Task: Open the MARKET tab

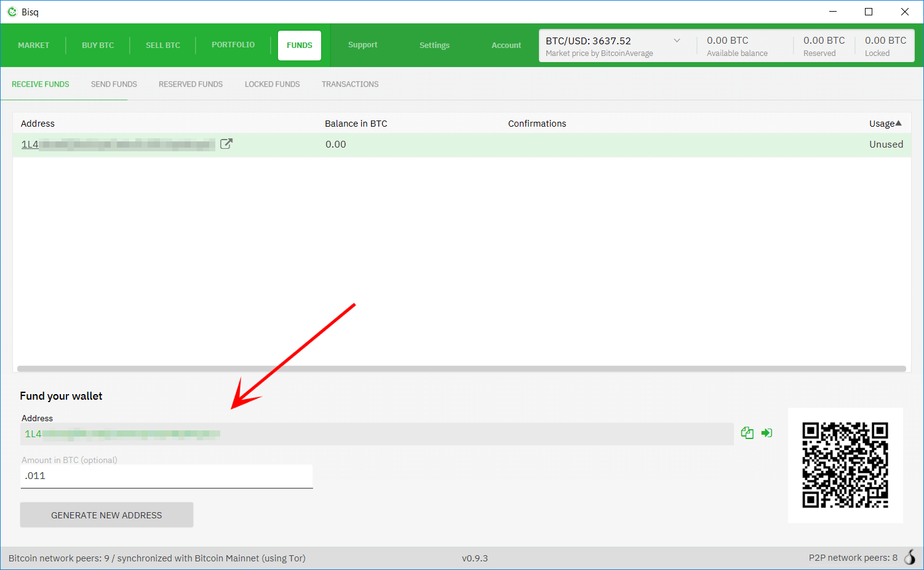Action: pyautogui.click(x=34, y=46)
